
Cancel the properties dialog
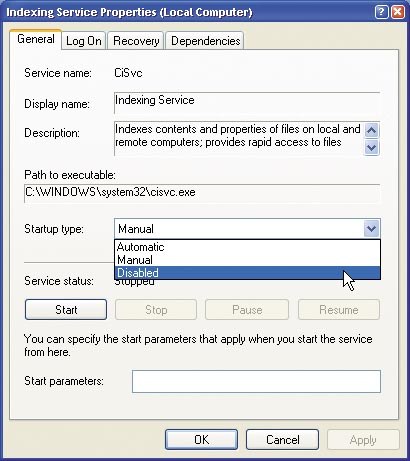pyautogui.click(x=282, y=440)
